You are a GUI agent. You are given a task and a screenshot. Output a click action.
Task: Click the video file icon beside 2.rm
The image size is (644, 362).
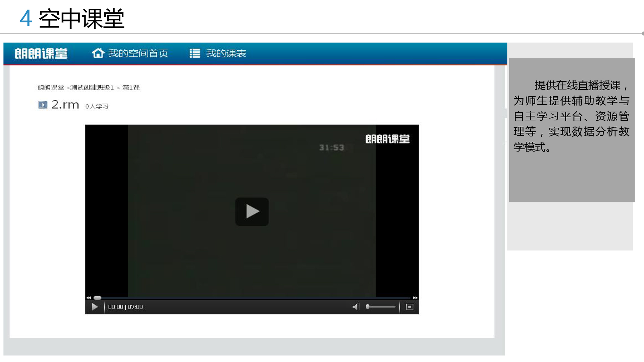click(x=43, y=105)
